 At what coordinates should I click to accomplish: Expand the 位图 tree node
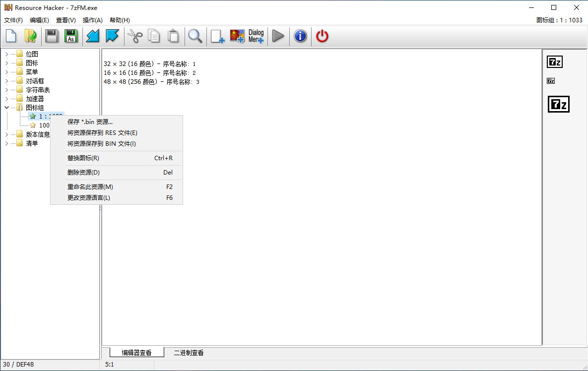point(6,54)
